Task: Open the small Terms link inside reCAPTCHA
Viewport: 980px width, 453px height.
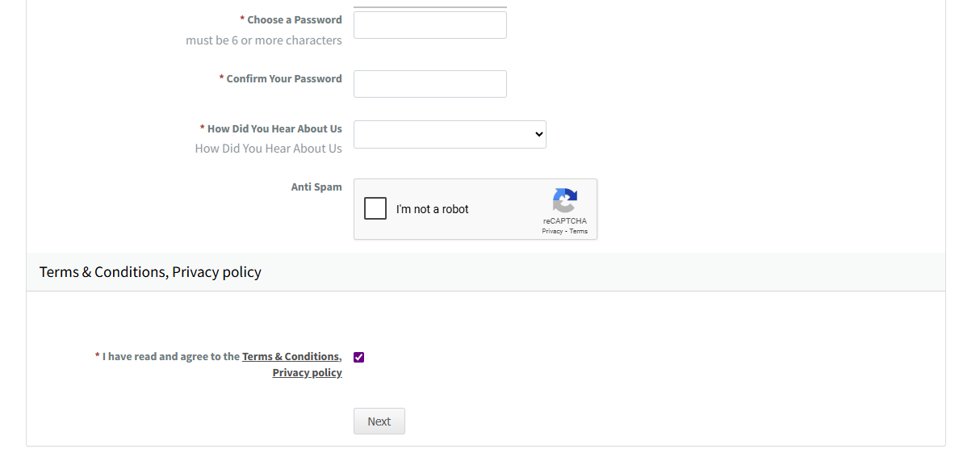Action: coord(579,231)
